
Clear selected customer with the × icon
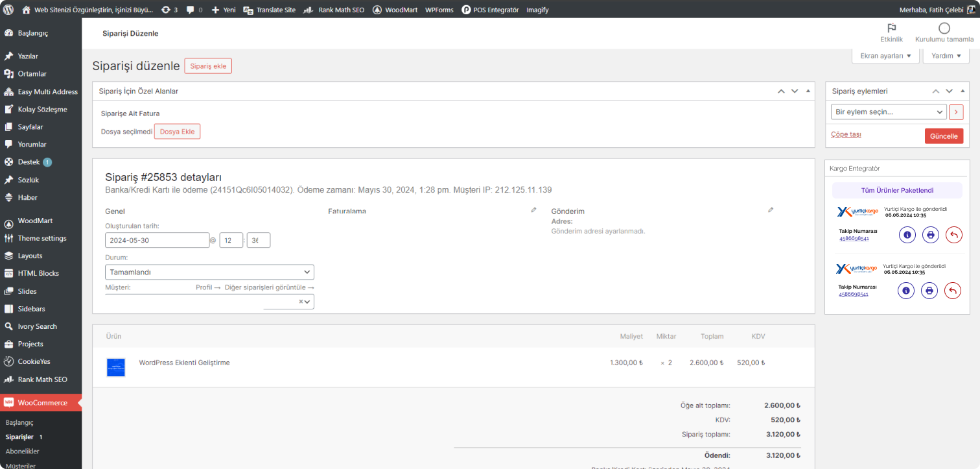coord(301,302)
